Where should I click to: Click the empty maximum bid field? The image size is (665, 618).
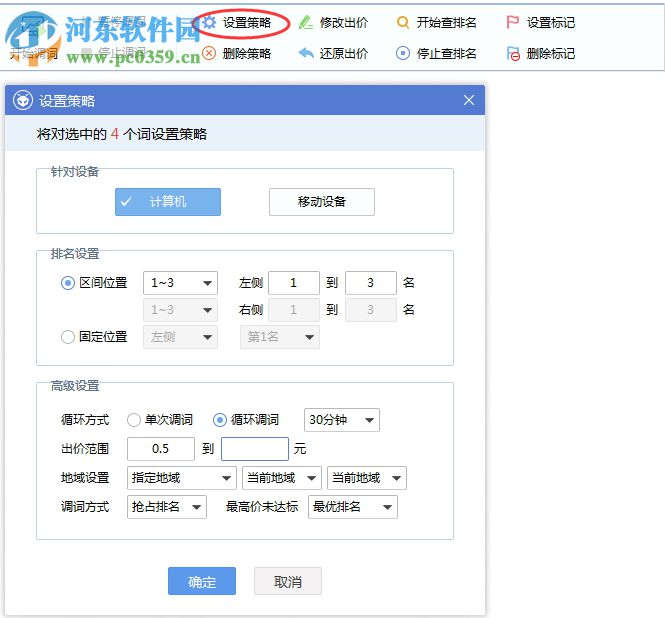[255, 449]
